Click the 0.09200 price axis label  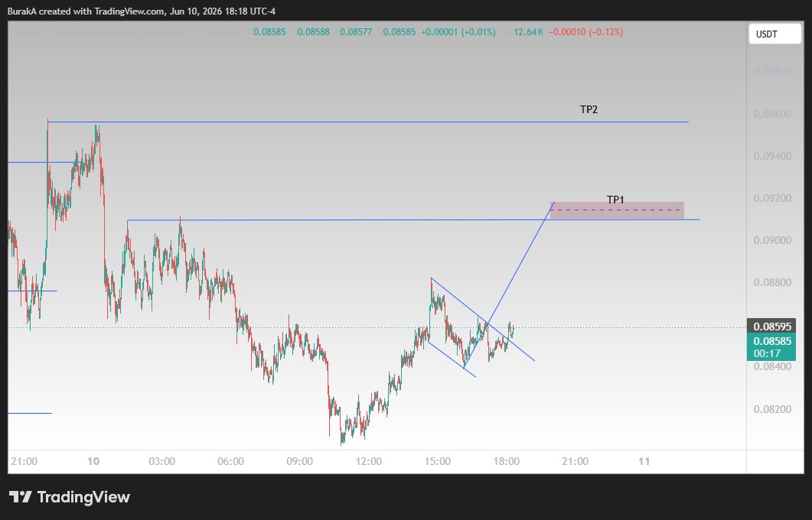(x=772, y=198)
